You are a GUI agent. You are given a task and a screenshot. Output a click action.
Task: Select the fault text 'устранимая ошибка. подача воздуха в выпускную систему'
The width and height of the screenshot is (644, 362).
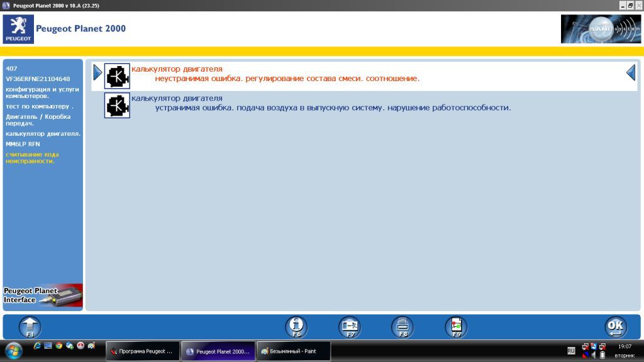pos(269,108)
